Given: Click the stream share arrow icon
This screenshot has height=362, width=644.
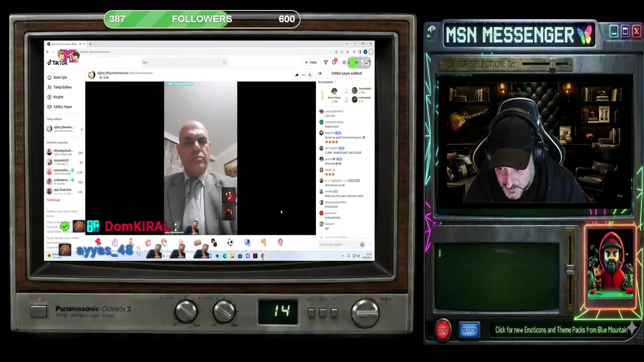Looking at the screenshot, I should coord(296,75).
